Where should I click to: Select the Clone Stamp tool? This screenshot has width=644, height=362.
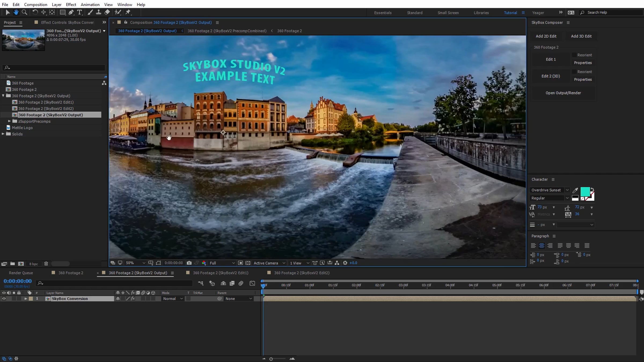point(98,12)
